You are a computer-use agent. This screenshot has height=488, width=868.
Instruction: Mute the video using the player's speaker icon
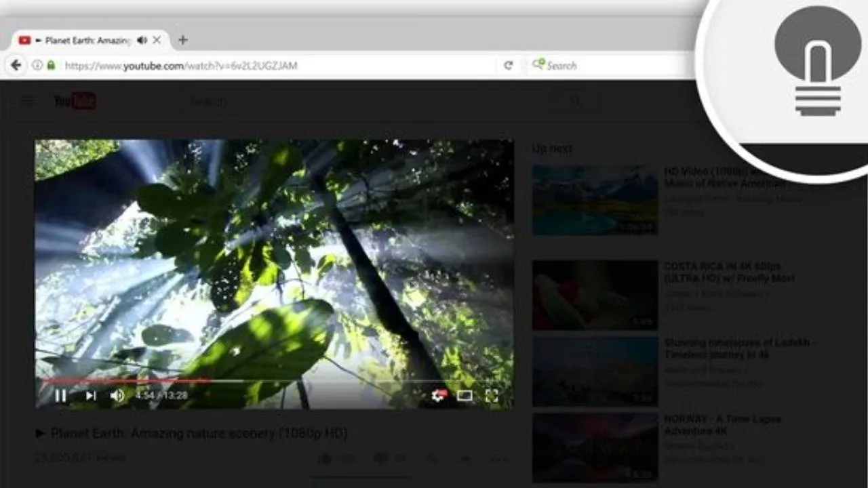click(x=117, y=396)
